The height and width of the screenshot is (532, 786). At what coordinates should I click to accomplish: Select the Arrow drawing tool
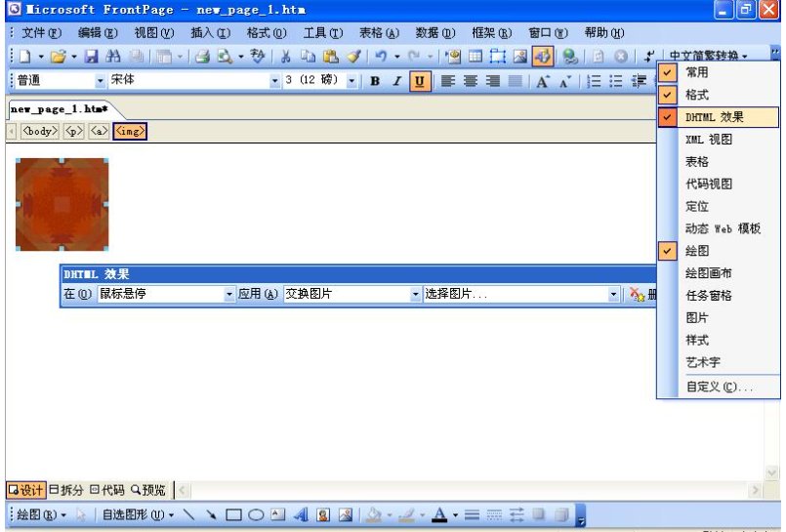coord(211,514)
